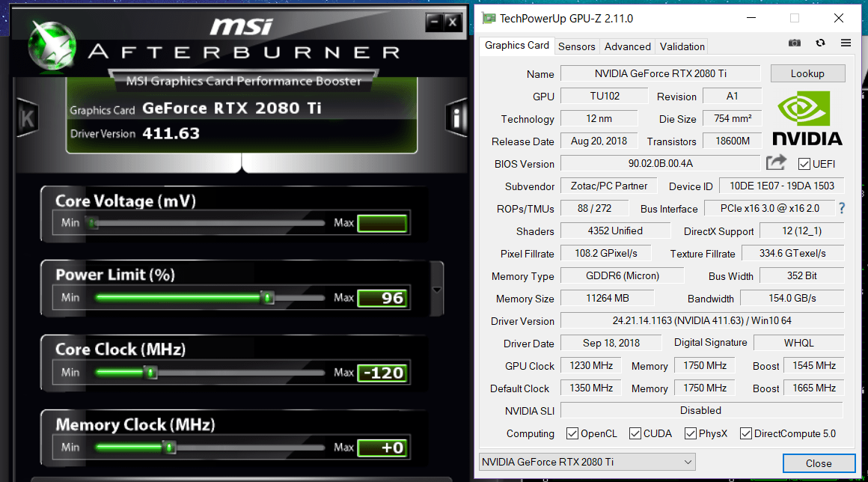Image resolution: width=868 pixels, height=482 pixels.
Task: Toggle the DirectCompute 5.0 checkbox
Action: (746, 433)
